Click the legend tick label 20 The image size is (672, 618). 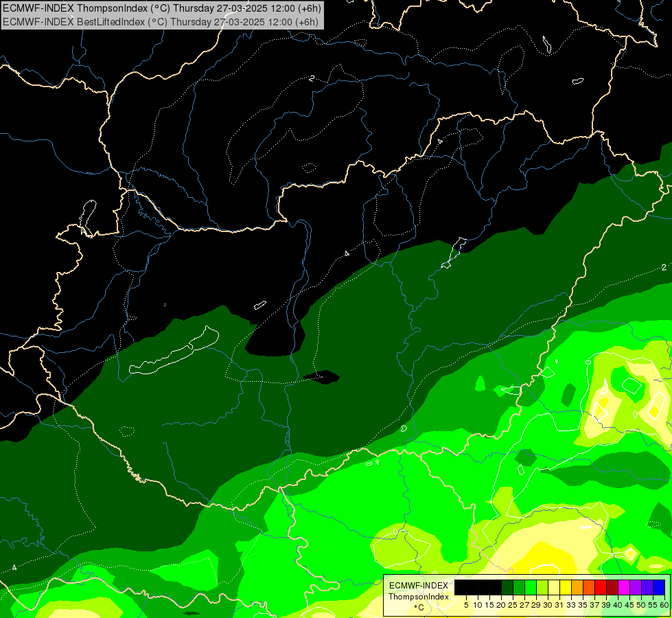(501, 605)
